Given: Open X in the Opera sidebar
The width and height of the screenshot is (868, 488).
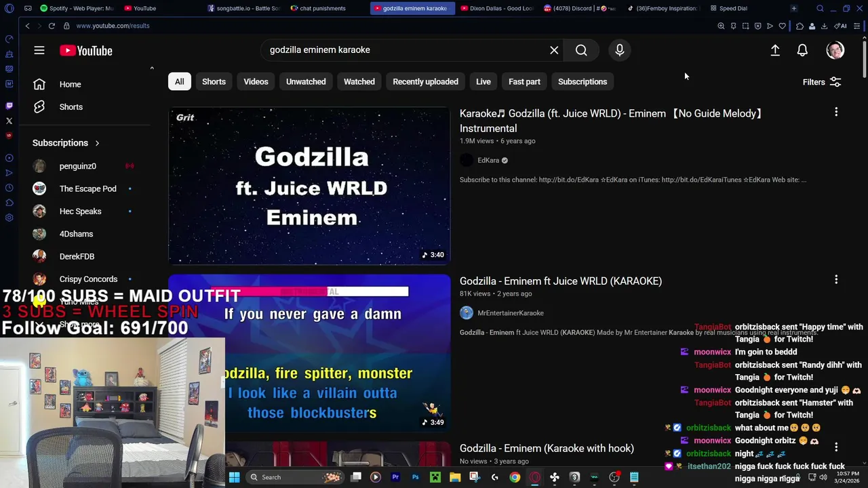Looking at the screenshot, I should 9,121.
